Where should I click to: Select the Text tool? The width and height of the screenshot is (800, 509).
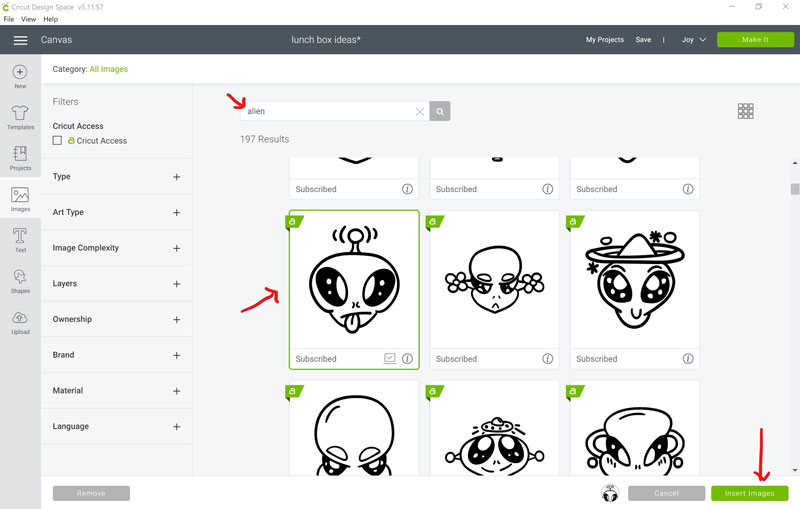coord(20,240)
